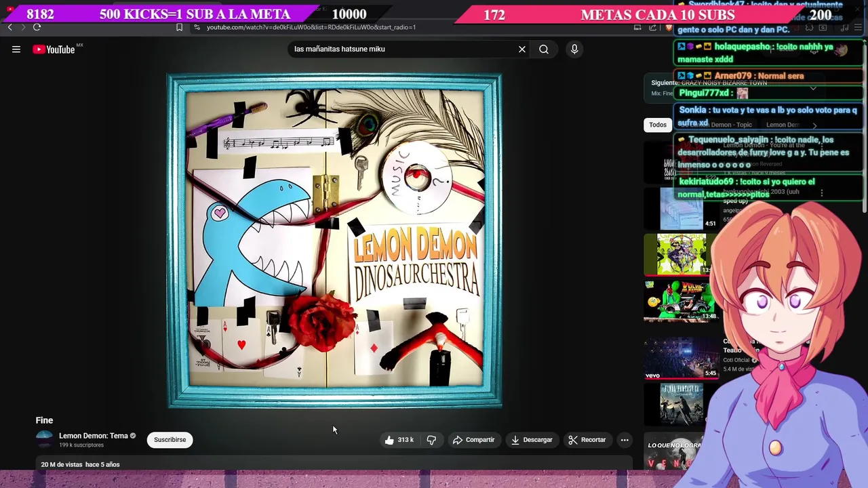Dislike the video with thumbs down
868x488 pixels.
click(x=431, y=440)
